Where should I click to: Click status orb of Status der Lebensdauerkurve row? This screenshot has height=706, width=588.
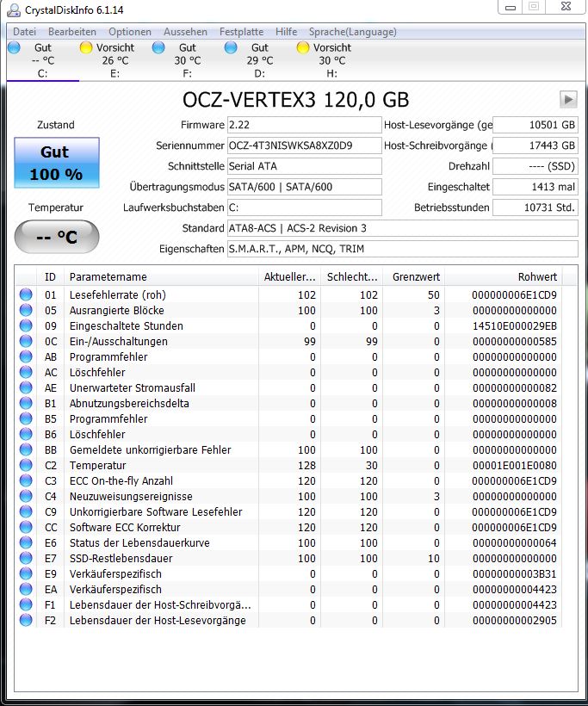26,542
